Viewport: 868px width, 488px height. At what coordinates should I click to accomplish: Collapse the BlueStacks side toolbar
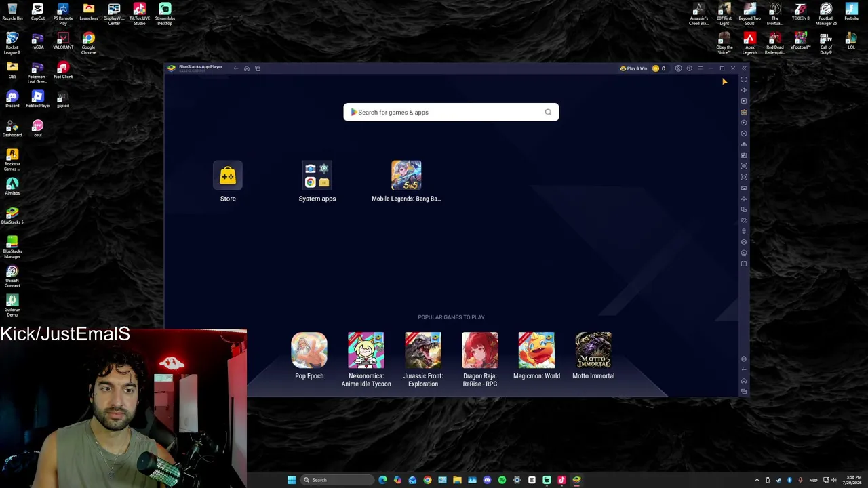744,68
